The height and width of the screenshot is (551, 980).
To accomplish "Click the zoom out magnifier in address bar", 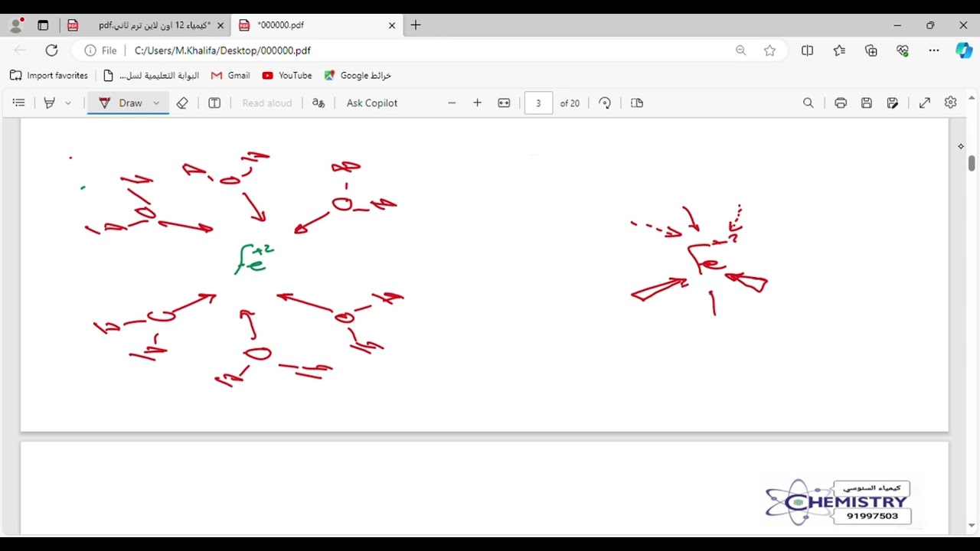I will coord(740,51).
